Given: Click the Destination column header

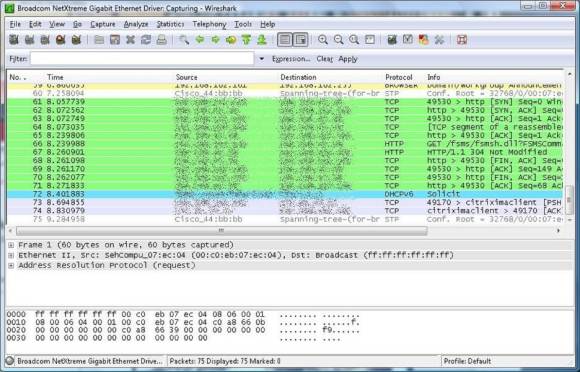Looking at the screenshot, I should [x=298, y=77].
